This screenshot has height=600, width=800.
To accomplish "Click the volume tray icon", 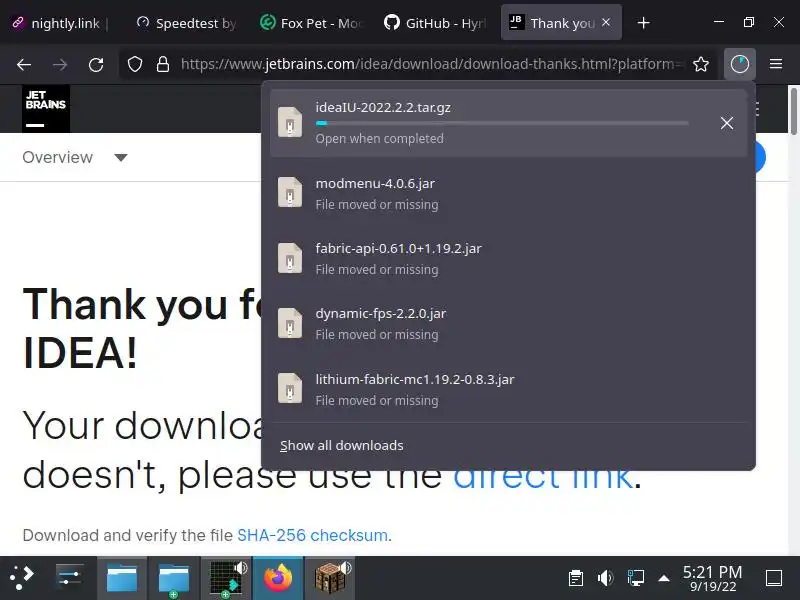I will [606, 578].
